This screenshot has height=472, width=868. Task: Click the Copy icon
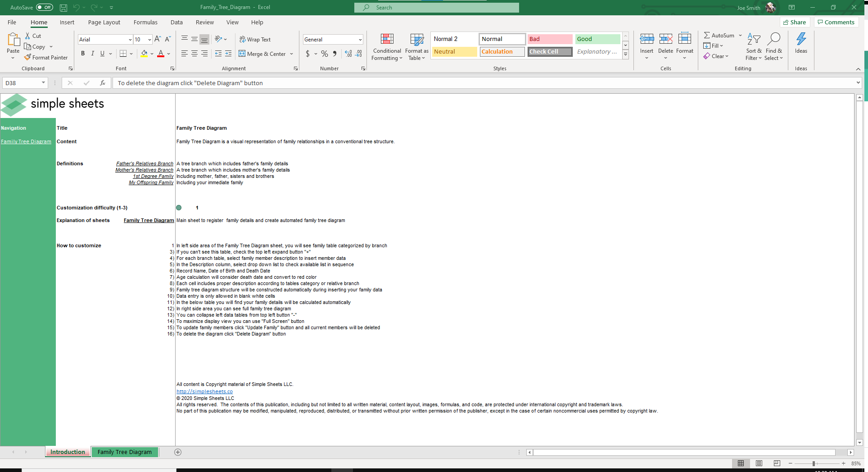[27, 46]
